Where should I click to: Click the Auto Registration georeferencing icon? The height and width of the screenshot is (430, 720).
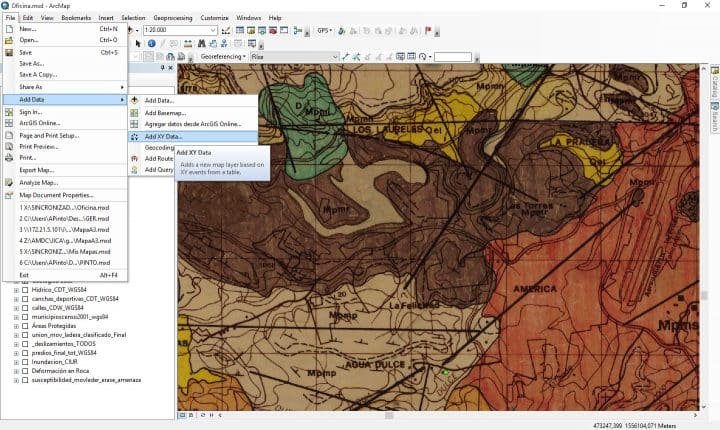356,57
